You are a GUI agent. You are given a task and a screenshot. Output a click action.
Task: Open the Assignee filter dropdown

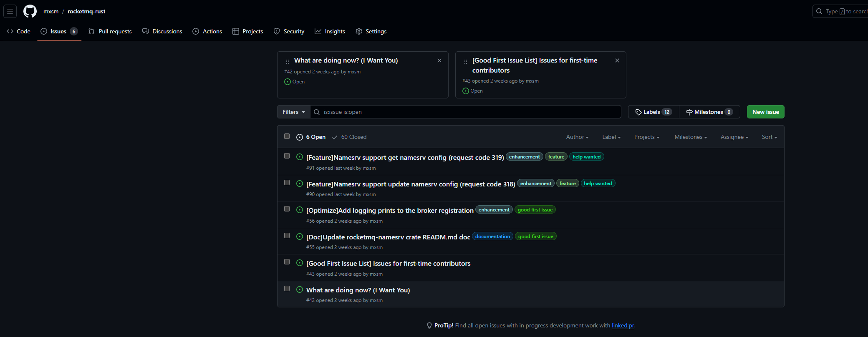coord(734,137)
